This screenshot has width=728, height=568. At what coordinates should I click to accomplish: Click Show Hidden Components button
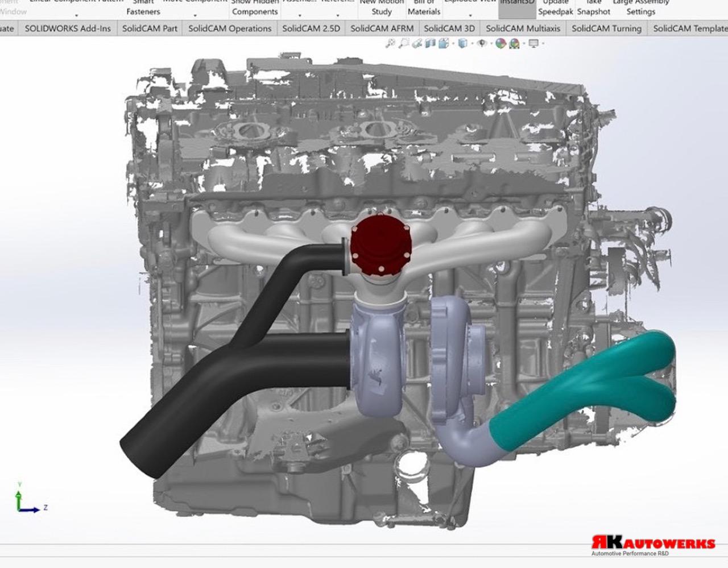pyautogui.click(x=254, y=8)
